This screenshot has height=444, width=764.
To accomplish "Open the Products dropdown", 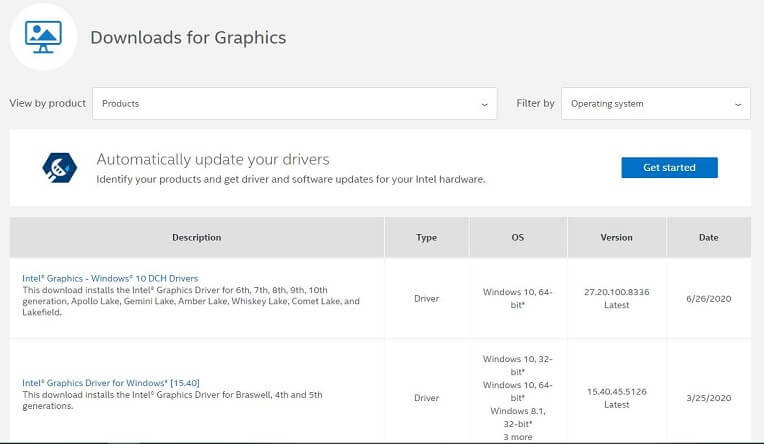I will [294, 103].
